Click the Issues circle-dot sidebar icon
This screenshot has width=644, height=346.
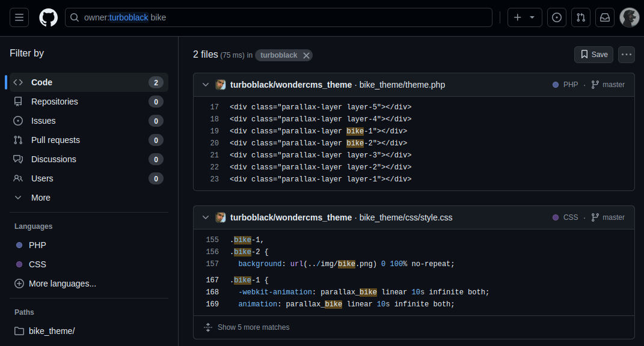tap(18, 121)
